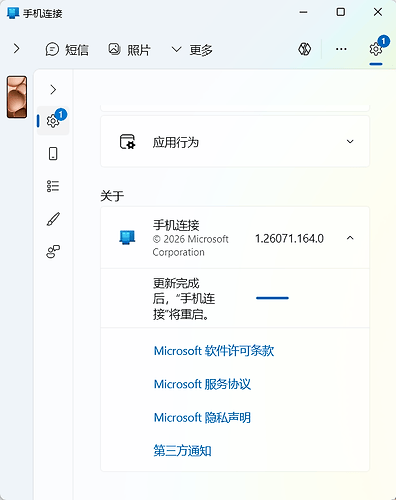Viewport: 396px width, 500px height.
Task: Open the devices phone icon in sidebar
Action: [53, 154]
